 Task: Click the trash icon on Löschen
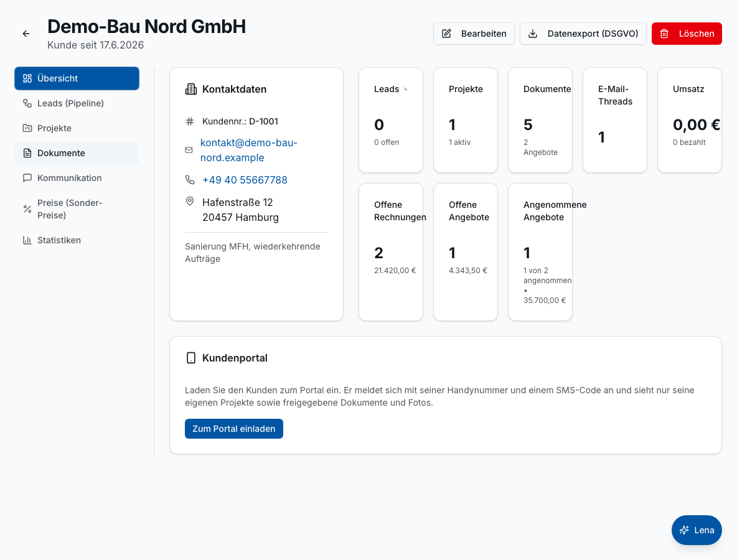(664, 34)
